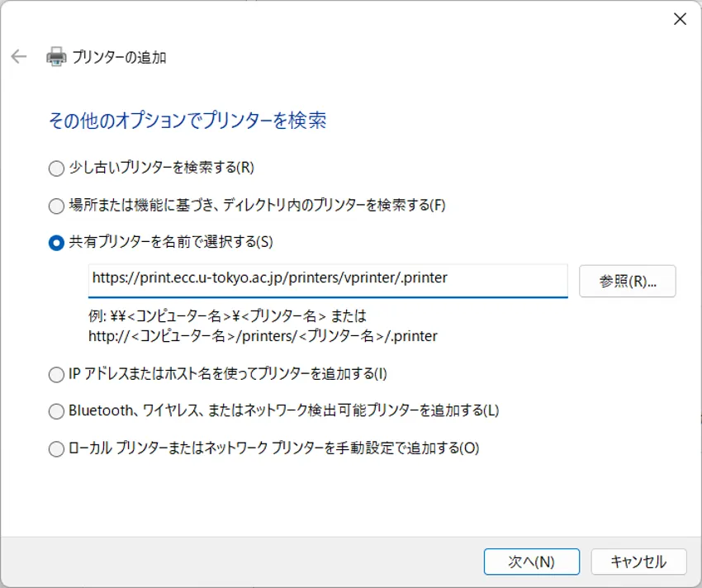Screen dimensions: 702x588
Task: Select the 少し古いプリンターを検索する radio button
Action: (56, 168)
